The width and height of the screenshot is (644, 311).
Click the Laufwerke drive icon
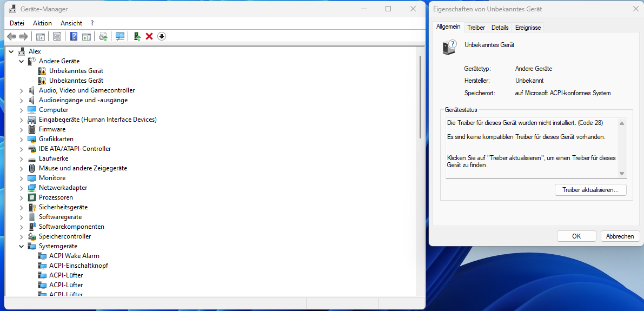[x=32, y=158]
